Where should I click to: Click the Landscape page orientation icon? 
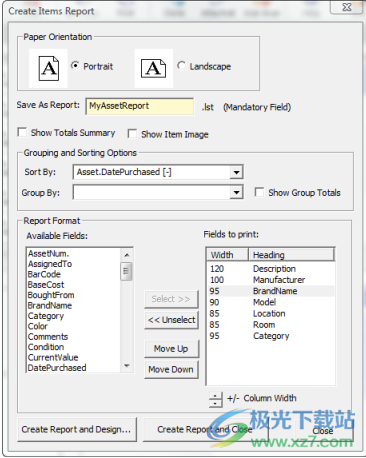pos(153,68)
